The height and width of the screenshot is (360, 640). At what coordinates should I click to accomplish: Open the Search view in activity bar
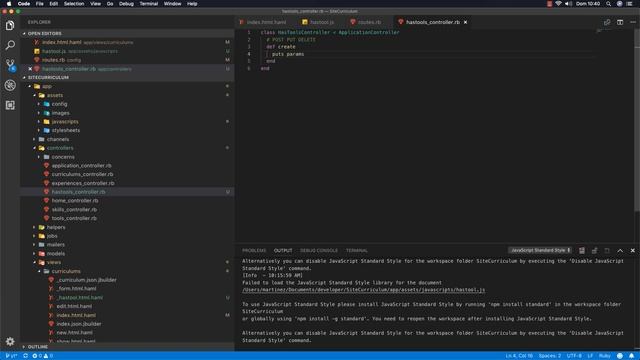click(10, 45)
